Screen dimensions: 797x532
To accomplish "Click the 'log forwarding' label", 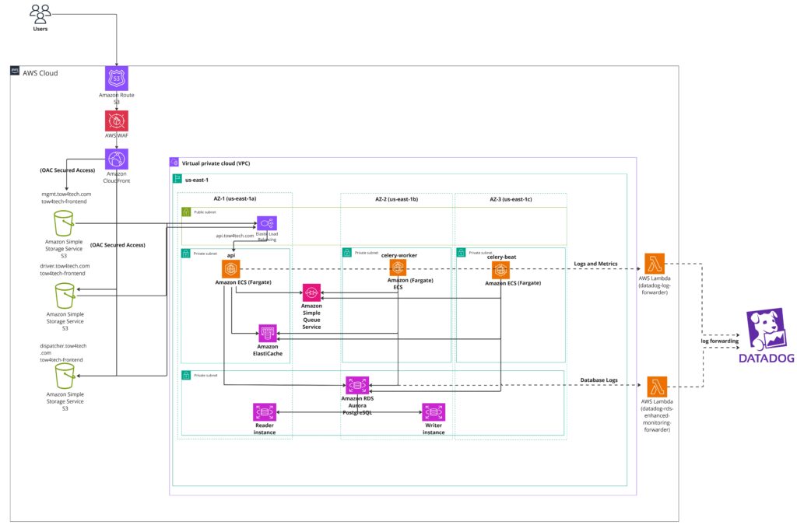I will click(x=720, y=341).
